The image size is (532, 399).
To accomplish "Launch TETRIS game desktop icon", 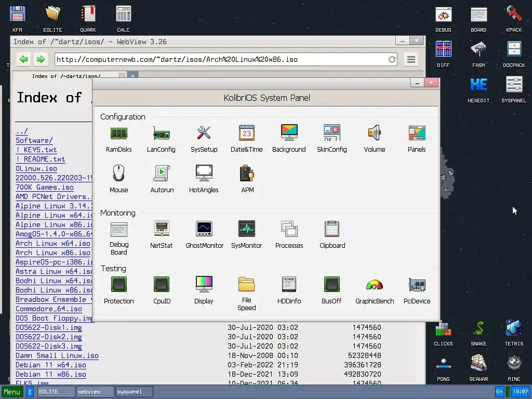I will coord(514,328).
